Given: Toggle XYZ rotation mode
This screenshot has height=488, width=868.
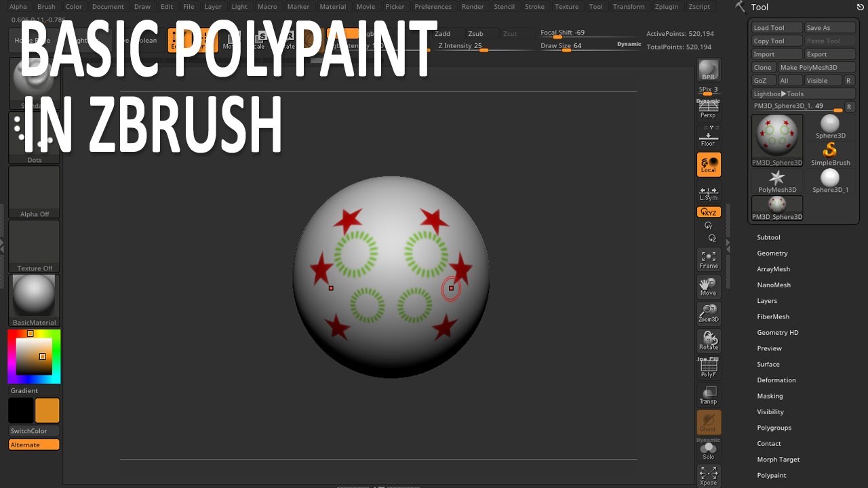Looking at the screenshot, I should pyautogui.click(x=709, y=212).
